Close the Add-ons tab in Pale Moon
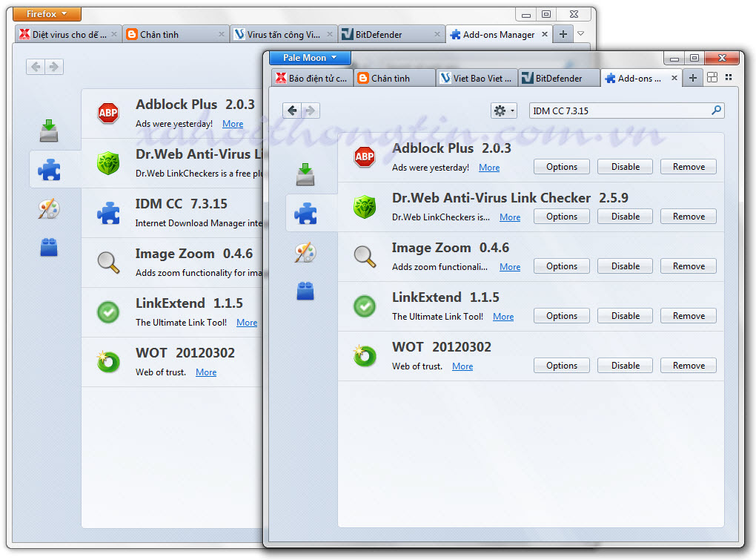The height and width of the screenshot is (560, 756). pos(674,78)
